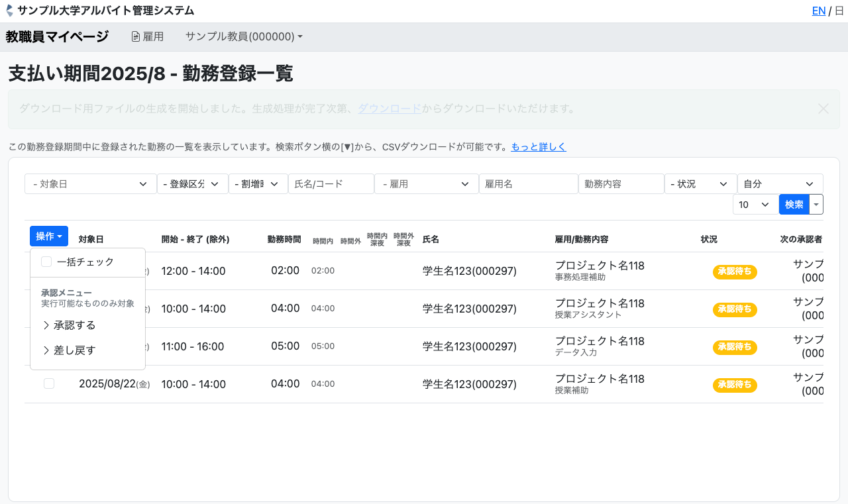Click the 承認待ち badge of データ入力 row
848x504 pixels.
tap(735, 347)
